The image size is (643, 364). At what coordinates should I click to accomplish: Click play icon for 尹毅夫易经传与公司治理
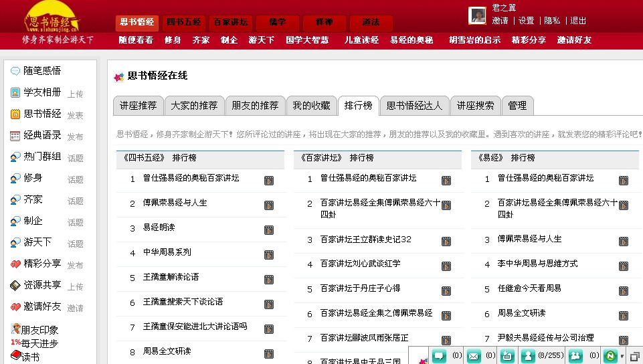point(624,340)
